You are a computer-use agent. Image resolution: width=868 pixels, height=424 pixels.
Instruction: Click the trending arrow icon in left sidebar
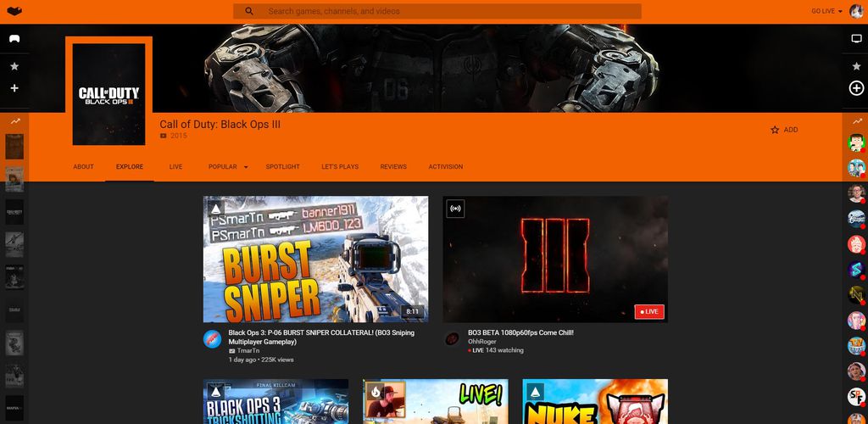pyautogui.click(x=14, y=120)
